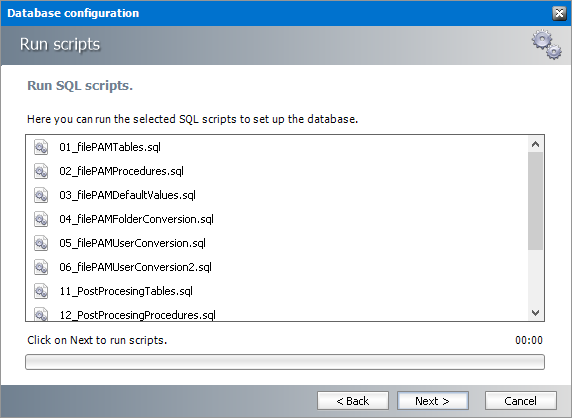Close the Database configuration dialog
572x418 pixels.
tap(559, 13)
